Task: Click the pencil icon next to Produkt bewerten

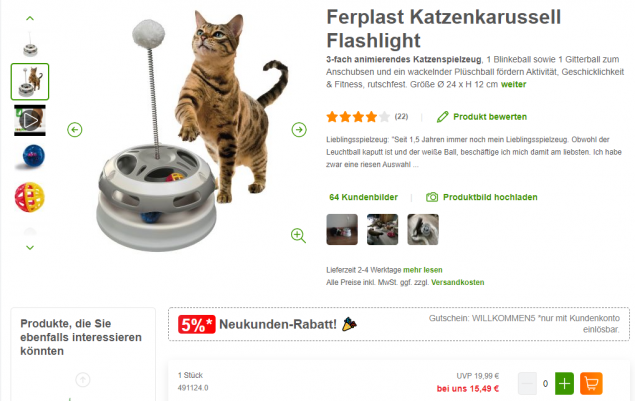Action: tap(443, 117)
